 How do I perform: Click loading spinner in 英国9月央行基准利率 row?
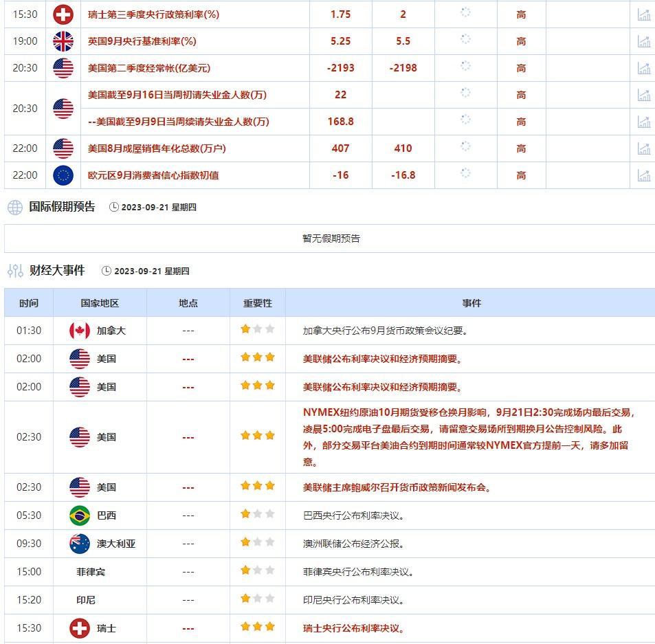tap(465, 39)
